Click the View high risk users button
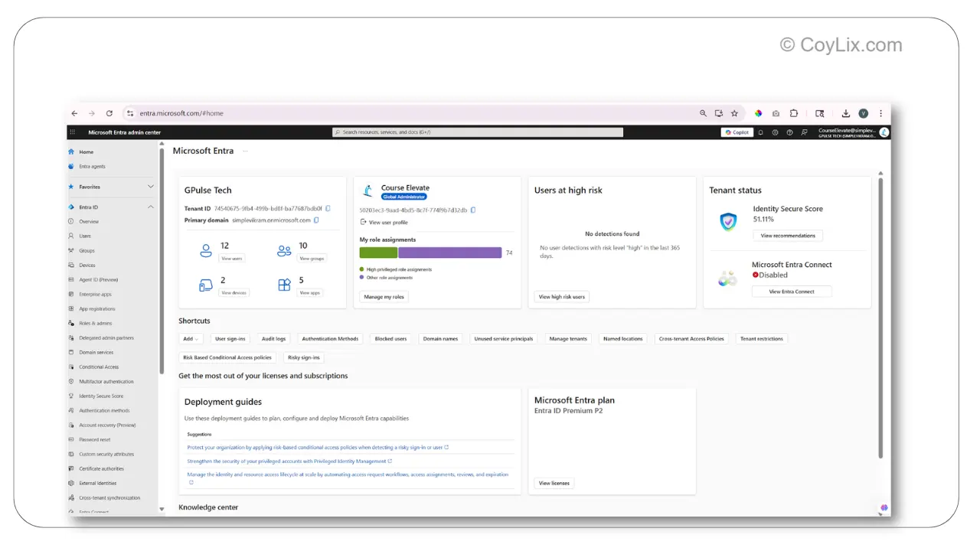The width and height of the screenshot is (980, 551). (562, 295)
